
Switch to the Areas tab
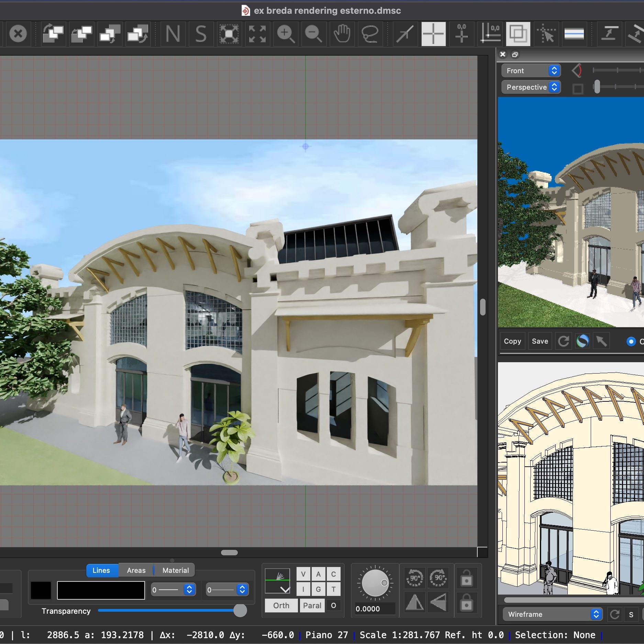click(x=136, y=570)
